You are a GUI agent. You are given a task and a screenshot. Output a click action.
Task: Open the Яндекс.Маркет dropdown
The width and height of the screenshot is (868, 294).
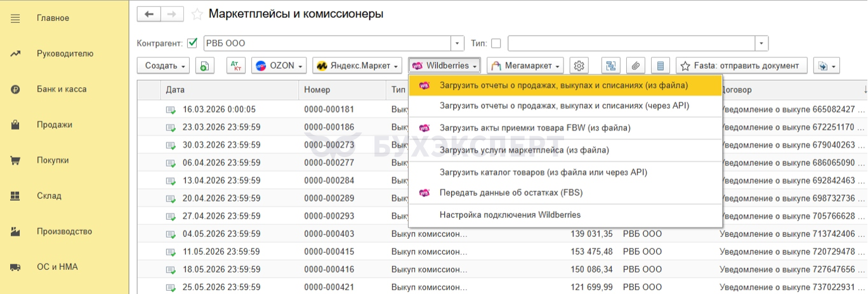pos(358,65)
